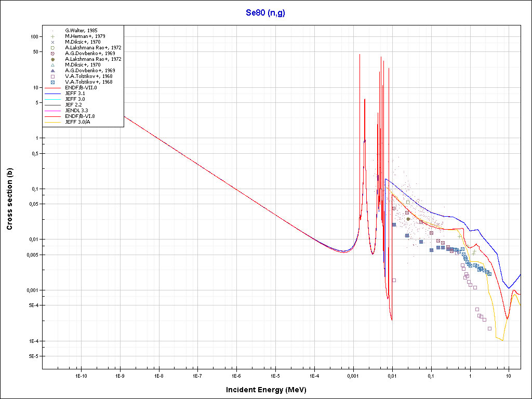Click open-circle legend marker for A.Lakshmana Rao+
The height and width of the screenshot is (399, 532).
[52, 48]
